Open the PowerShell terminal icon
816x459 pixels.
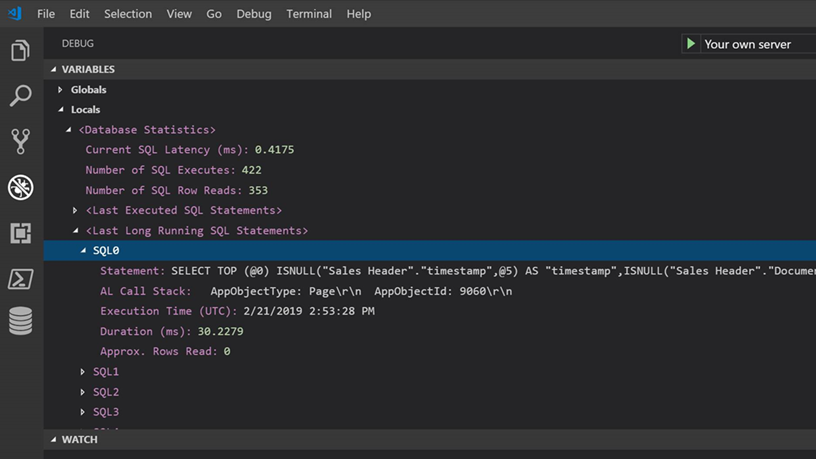tap(20, 279)
